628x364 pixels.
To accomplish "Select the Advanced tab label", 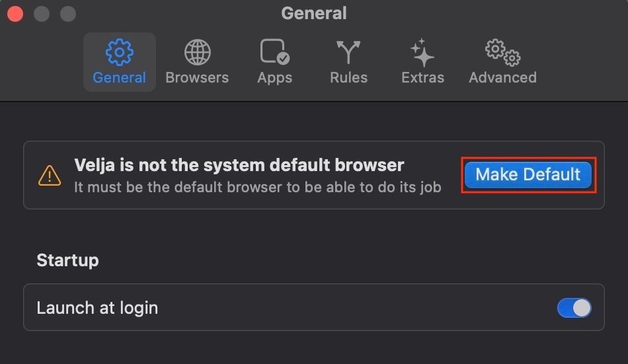I will (x=502, y=77).
